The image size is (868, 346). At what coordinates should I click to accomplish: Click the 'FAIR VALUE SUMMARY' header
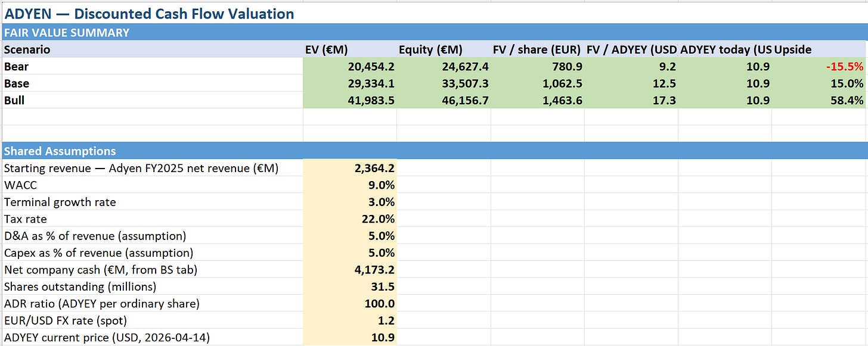pyautogui.click(x=434, y=32)
